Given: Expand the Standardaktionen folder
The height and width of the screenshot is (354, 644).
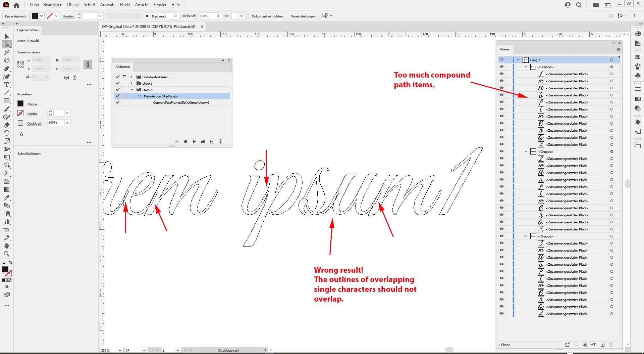Looking at the screenshot, I should 131,77.
